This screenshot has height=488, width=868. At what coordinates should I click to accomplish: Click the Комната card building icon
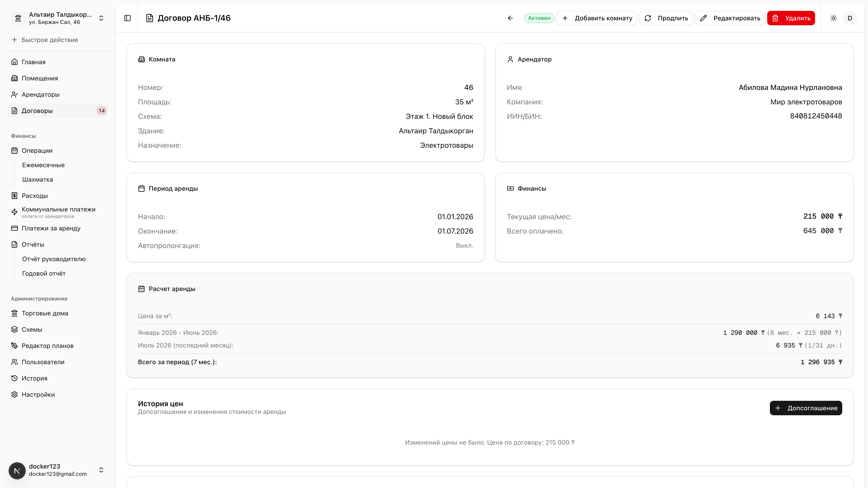tap(142, 59)
